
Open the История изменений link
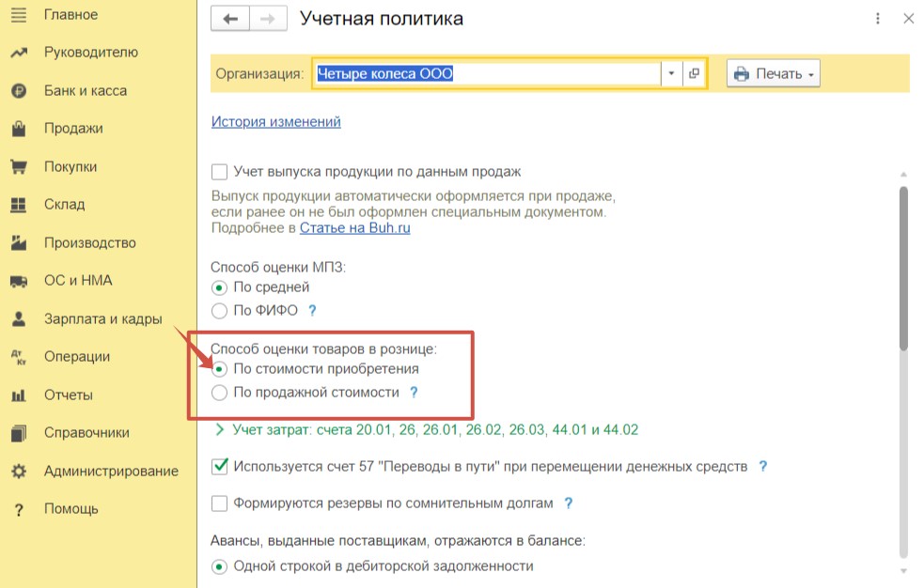[275, 121]
